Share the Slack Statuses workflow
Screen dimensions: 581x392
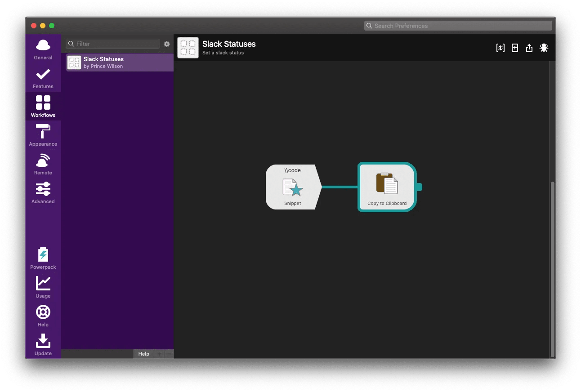[529, 48]
